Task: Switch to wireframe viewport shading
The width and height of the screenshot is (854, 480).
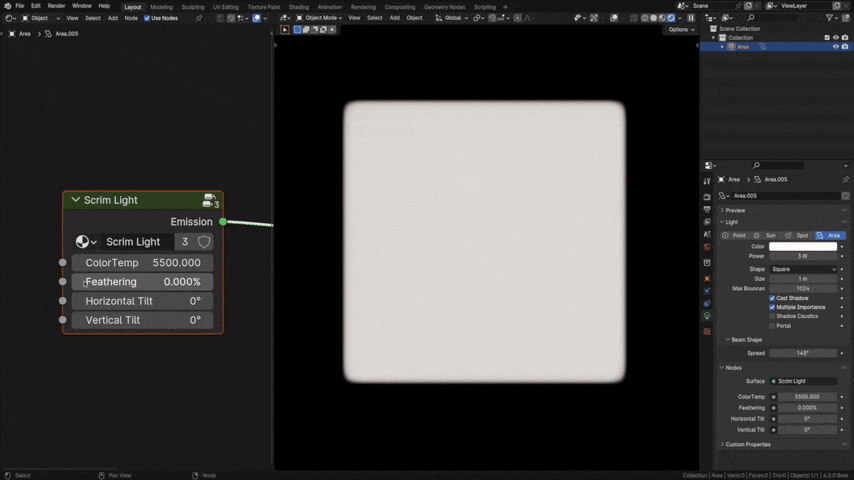Action: 645,18
